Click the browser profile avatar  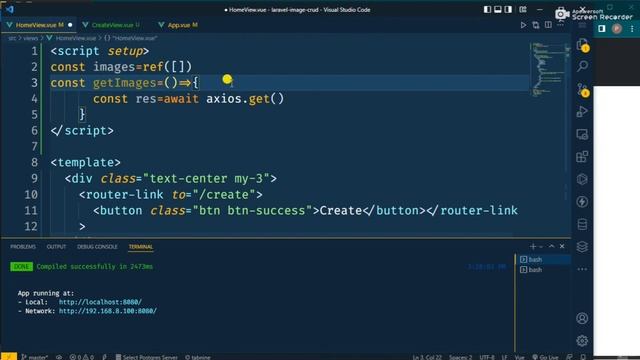click(617, 29)
